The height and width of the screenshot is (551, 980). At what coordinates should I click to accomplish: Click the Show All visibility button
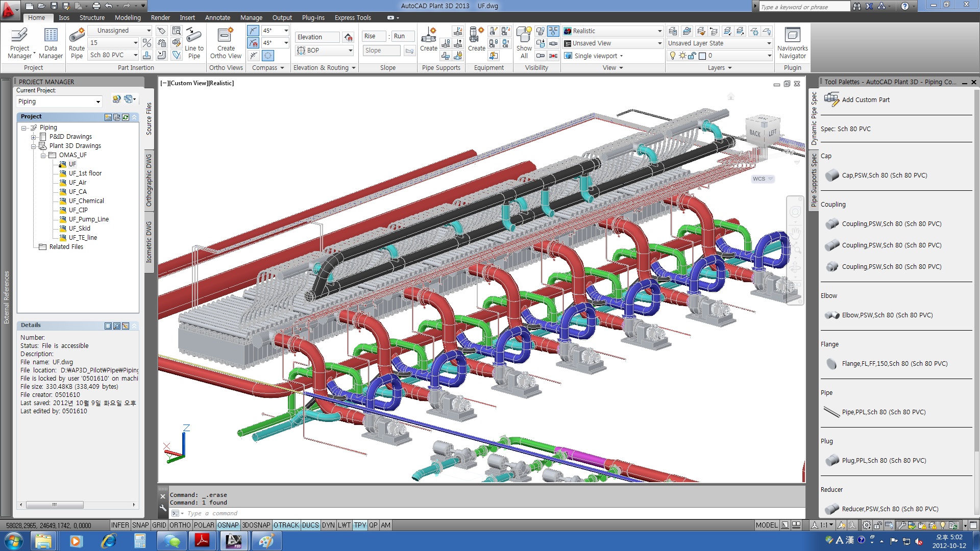[524, 43]
